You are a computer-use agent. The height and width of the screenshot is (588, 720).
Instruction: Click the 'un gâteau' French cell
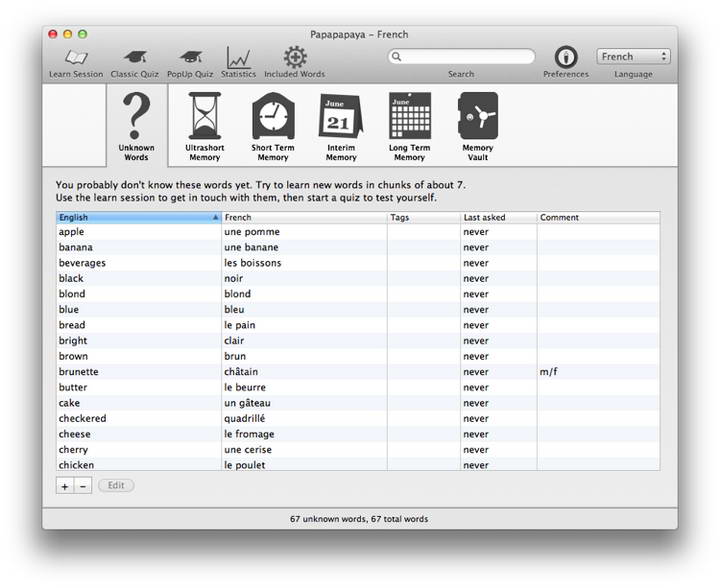pyautogui.click(x=304, y=403)
